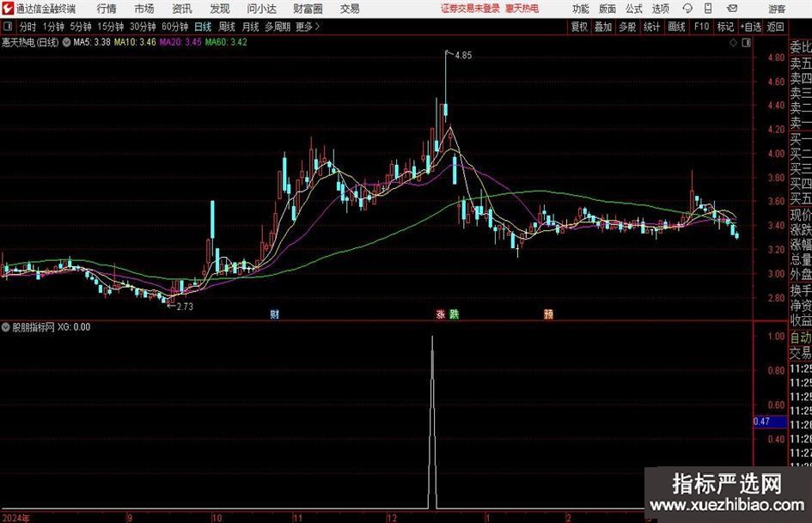812x523 pixels.
Task: Click the MA10: 3.46 value label
Action: coord(135,42)
